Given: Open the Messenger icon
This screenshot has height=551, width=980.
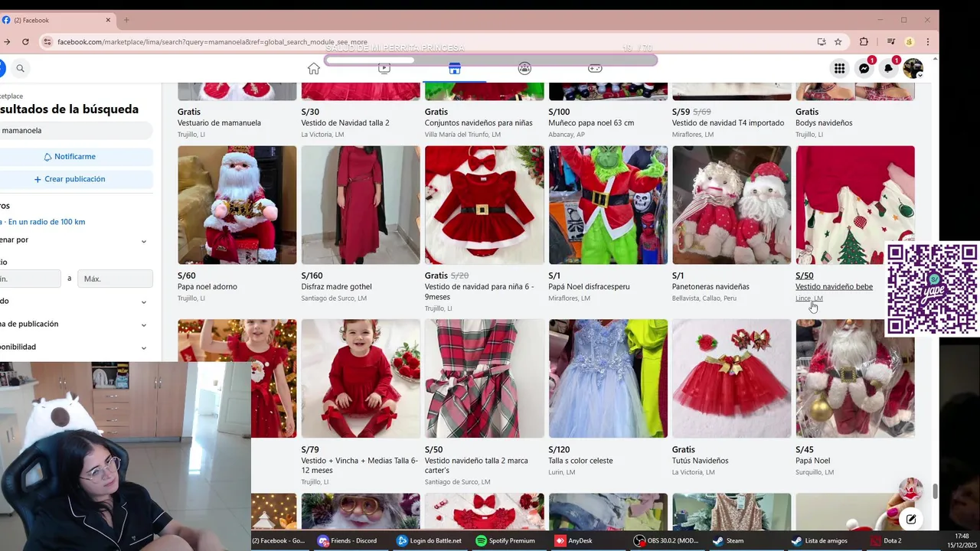Looking at the screenshot, I should [864, 69].
